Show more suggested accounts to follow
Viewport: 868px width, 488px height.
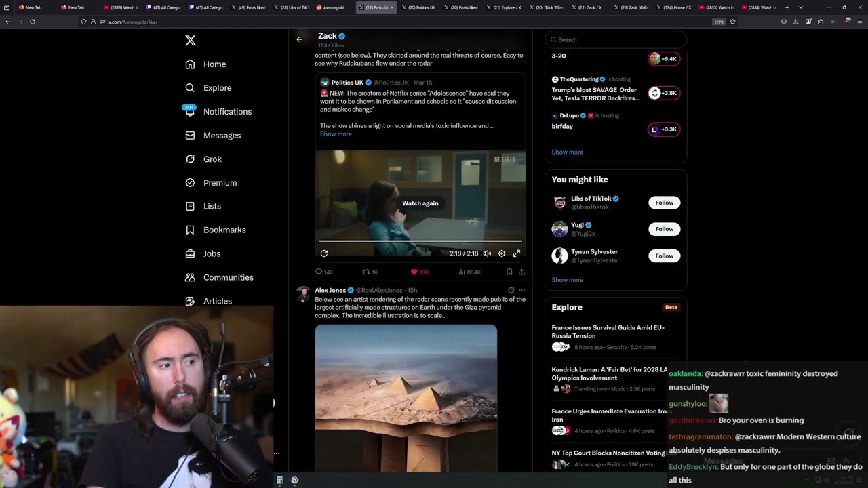click(x=568, y=280)
